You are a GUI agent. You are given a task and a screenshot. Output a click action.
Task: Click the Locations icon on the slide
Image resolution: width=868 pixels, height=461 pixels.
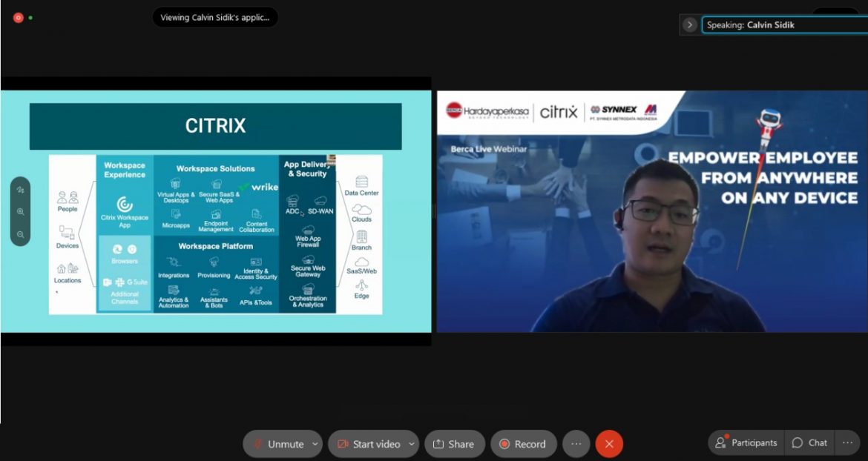click(68, 268)
